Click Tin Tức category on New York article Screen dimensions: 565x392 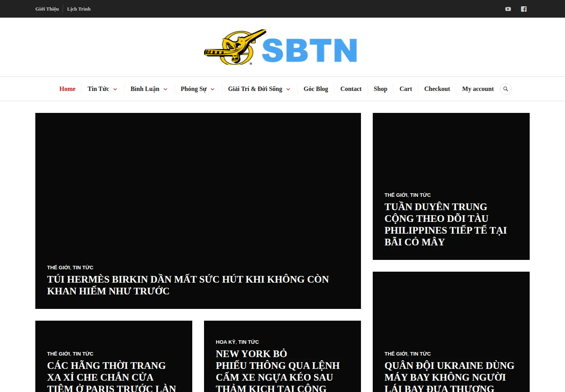[248, 342]
